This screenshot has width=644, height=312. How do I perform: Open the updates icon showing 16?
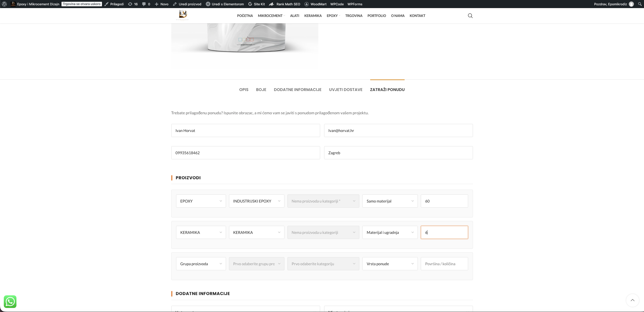click(133, 4)
